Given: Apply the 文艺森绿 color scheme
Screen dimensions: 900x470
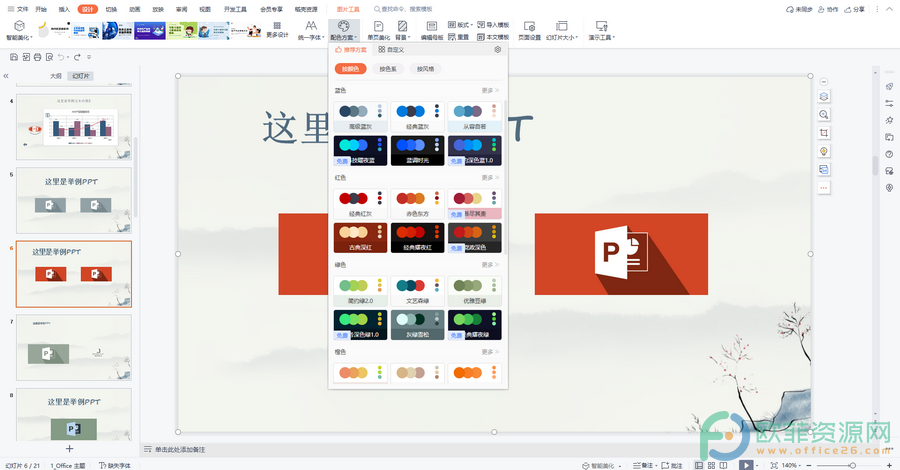Looking at the screenshot, I should [x=417, y=291].
